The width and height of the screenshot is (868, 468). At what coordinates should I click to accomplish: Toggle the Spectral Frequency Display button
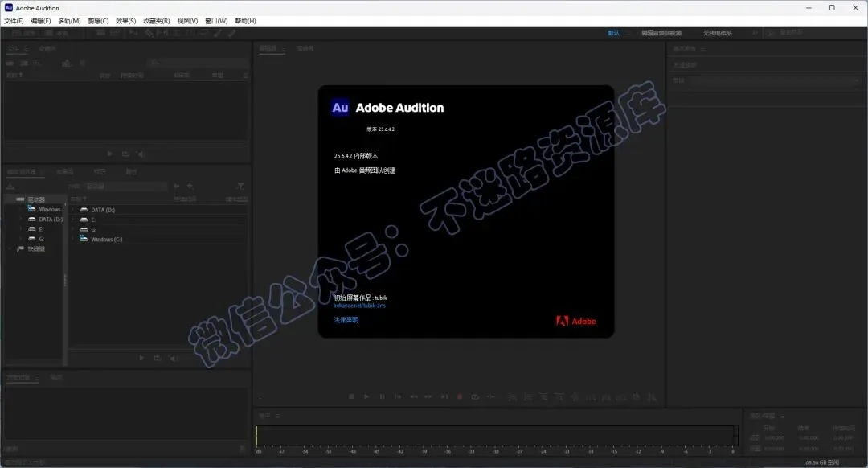tap(101, 33)
